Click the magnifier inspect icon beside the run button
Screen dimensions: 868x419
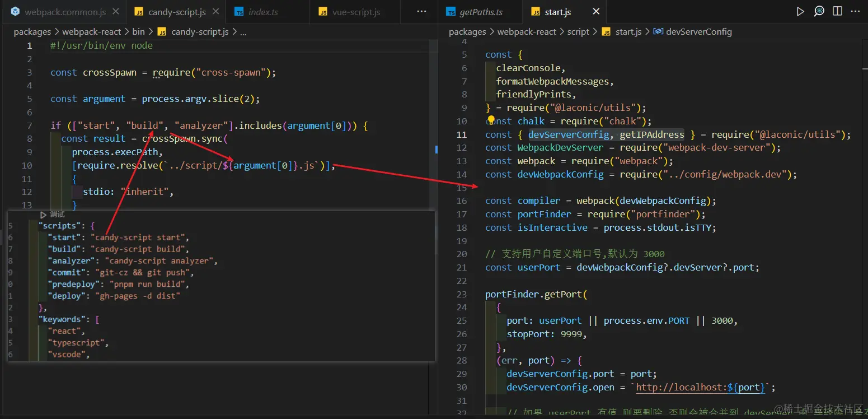tap(819, 11)
